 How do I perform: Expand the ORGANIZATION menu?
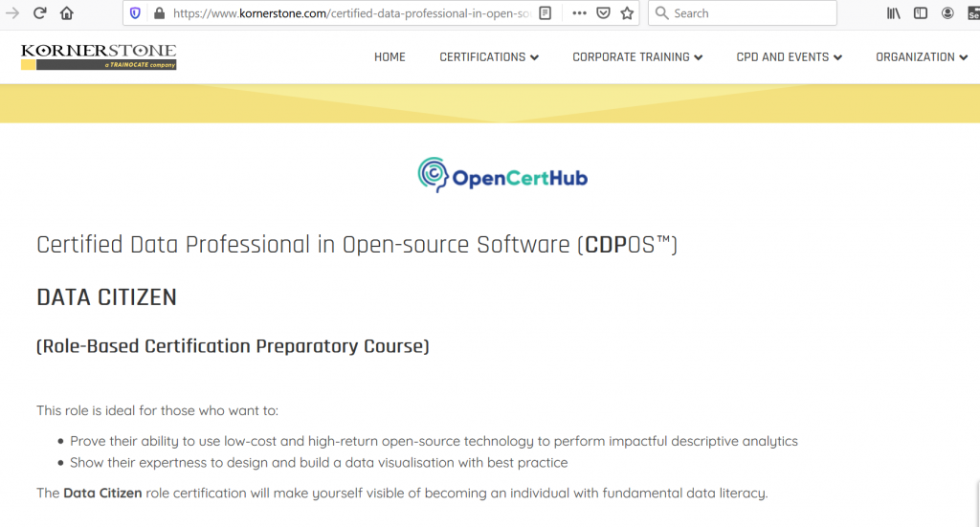click(922, 56)
